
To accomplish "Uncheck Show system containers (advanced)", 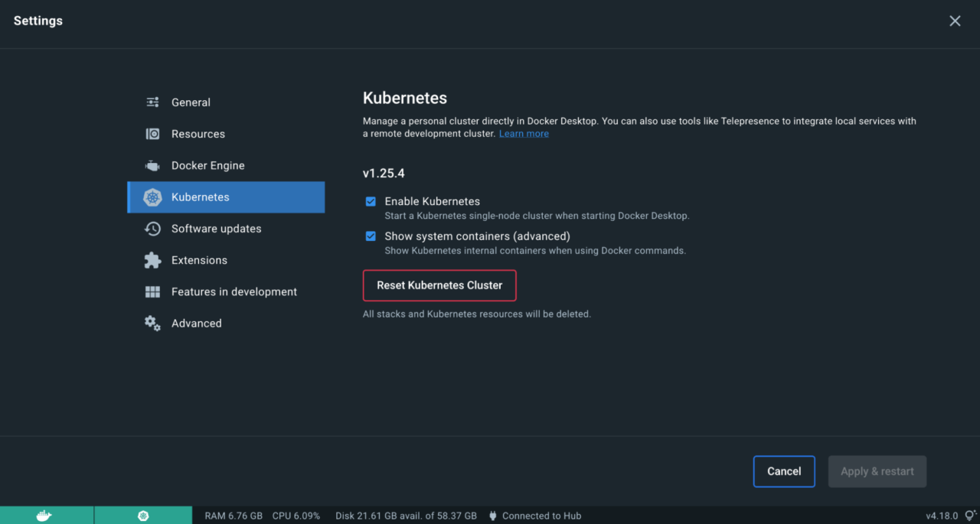I will [x=371, y=236].
